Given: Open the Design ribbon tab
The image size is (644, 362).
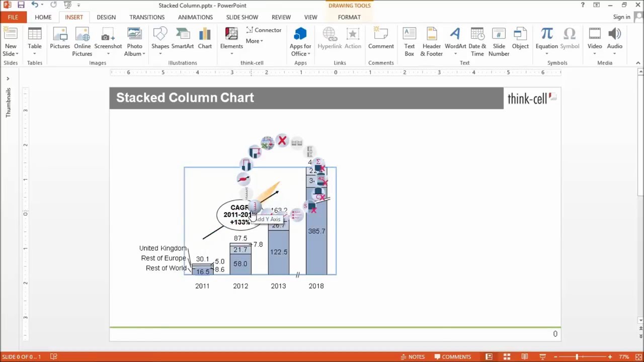Looking at the screenshot, I should coord(106,17).
